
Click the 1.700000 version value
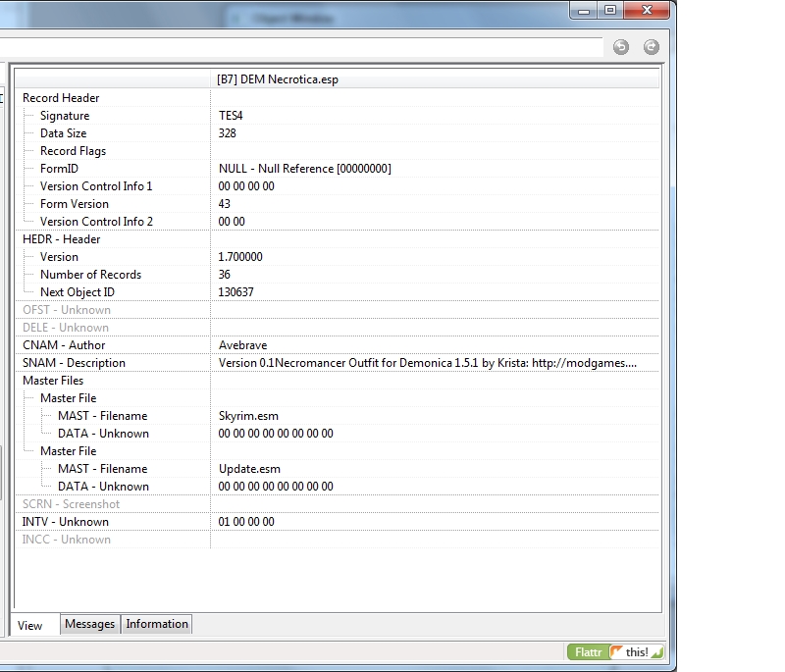240,257
